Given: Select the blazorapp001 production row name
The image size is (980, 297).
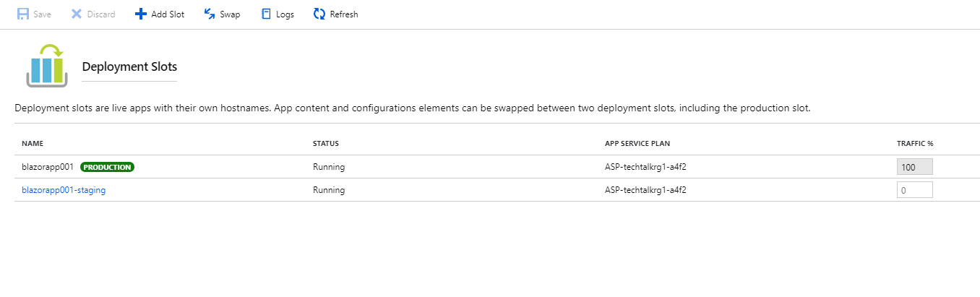Looking at the screenshot, I should 48,167.
